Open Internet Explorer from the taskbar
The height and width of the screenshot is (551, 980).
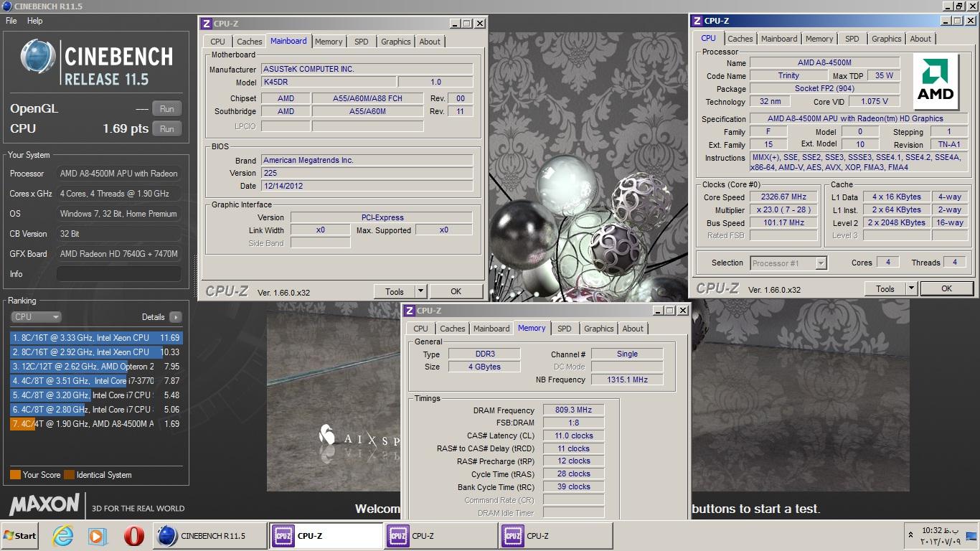tap(63, 536)
